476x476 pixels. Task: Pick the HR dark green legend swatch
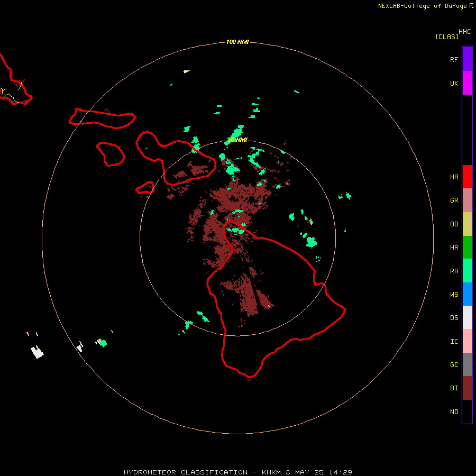[467, 248]
